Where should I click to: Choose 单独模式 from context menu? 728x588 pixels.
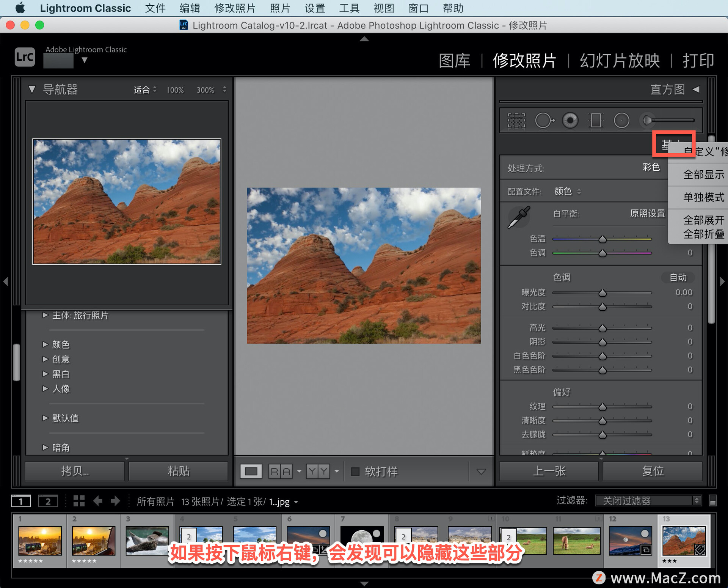pyautogui.click(x=703, y=197)
